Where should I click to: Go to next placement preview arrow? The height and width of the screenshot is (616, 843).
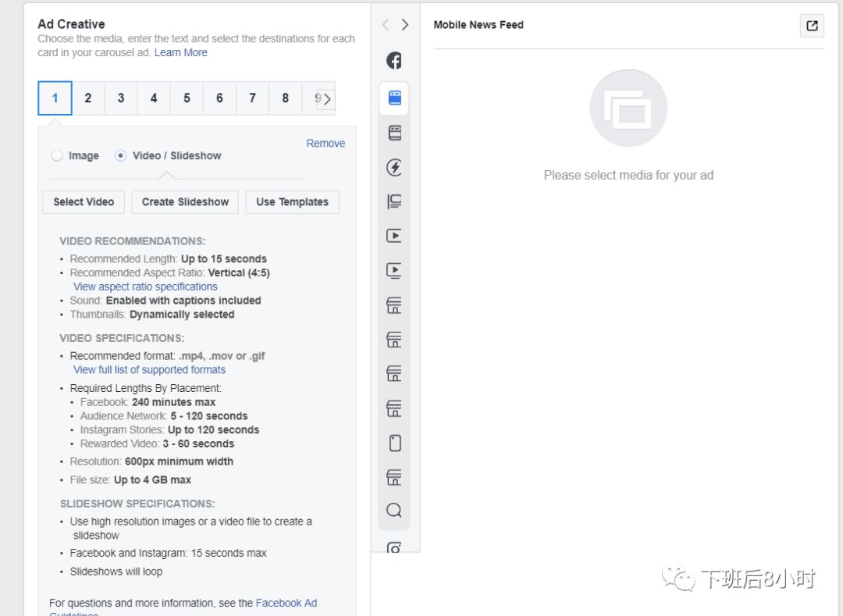405,25
